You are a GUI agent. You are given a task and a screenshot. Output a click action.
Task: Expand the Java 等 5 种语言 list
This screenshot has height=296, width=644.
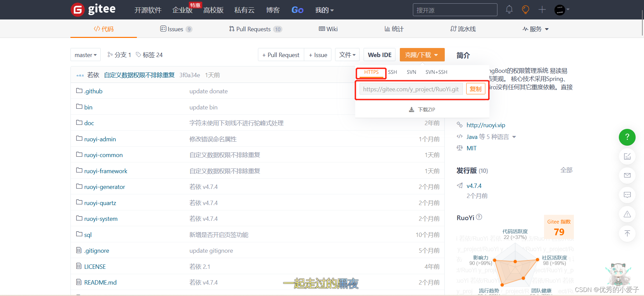[x=491, y=137]
